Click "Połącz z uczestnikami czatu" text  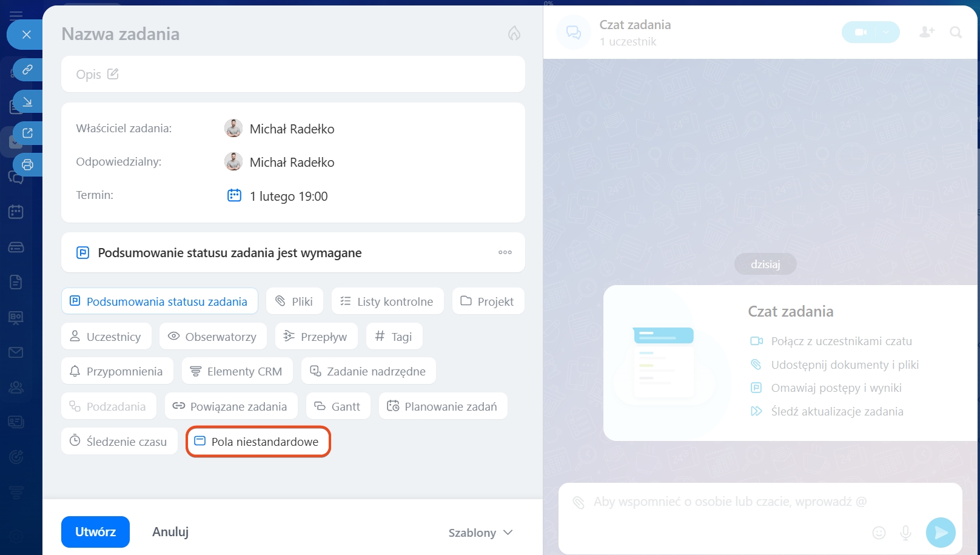841,341
